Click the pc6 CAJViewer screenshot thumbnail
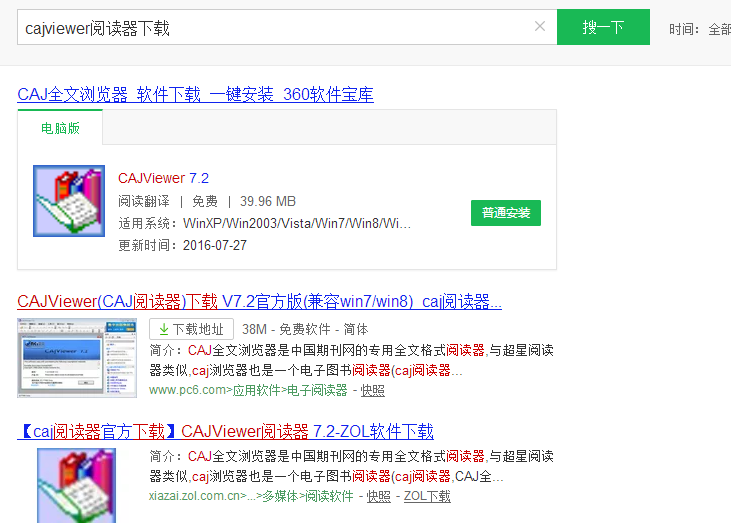Image resolution: width=731 pixels, height=531 pixels. coord(77,358)
